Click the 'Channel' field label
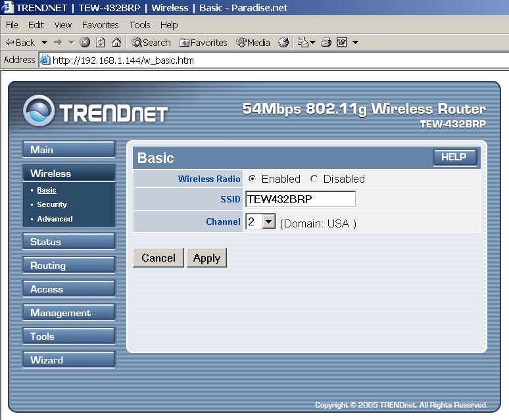This screenshot has height=420, width=509. pyautogui.click(x=223, y=222)
